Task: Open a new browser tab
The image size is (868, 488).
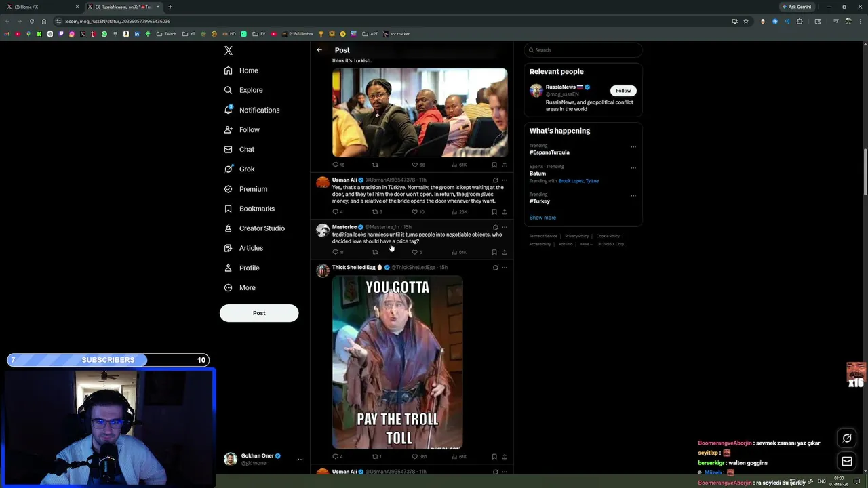Action: (170, 7)
